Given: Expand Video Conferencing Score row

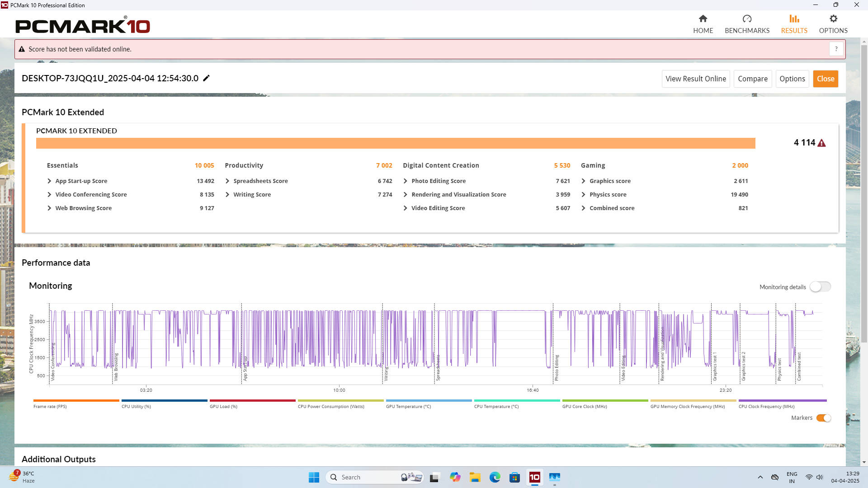Looking at the screenshot, I should (x=50, y=194).
